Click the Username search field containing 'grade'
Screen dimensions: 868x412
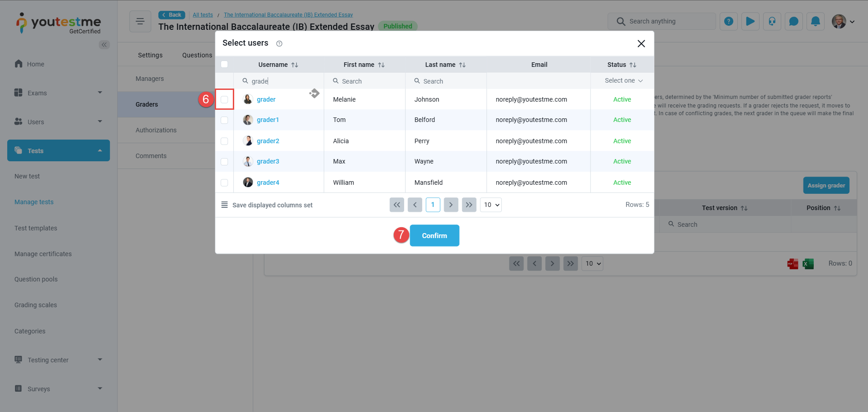278,81
